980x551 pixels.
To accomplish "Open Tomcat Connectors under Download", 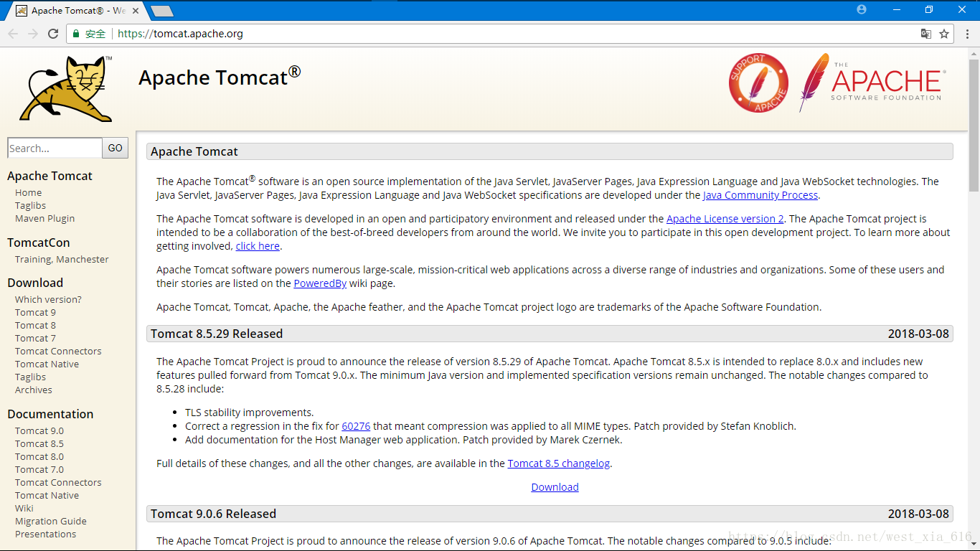I will [x=58, y=351].
